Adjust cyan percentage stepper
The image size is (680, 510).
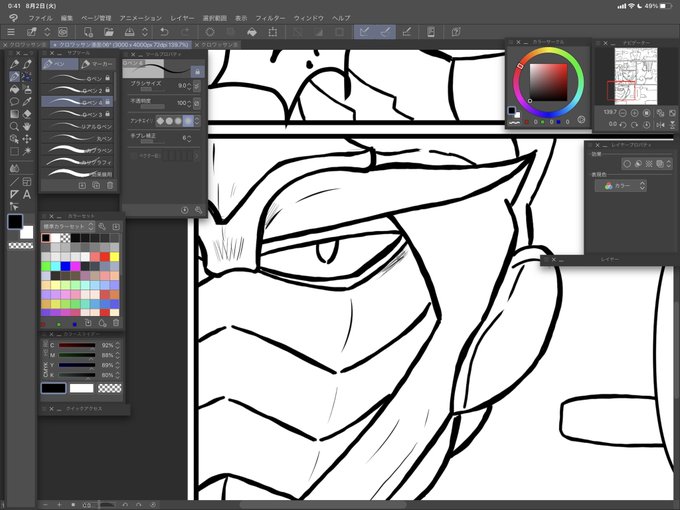coord(117,345)
